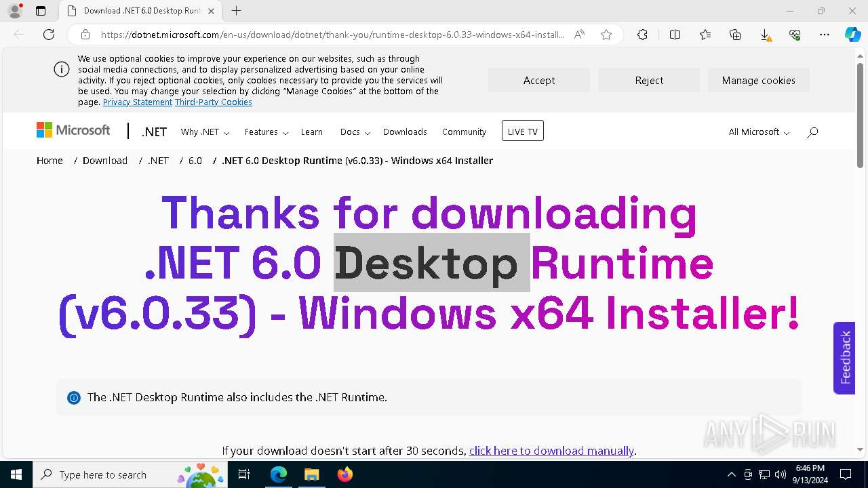Click the address bar URL
Screen dimensions: 868x488
[332, 35]
